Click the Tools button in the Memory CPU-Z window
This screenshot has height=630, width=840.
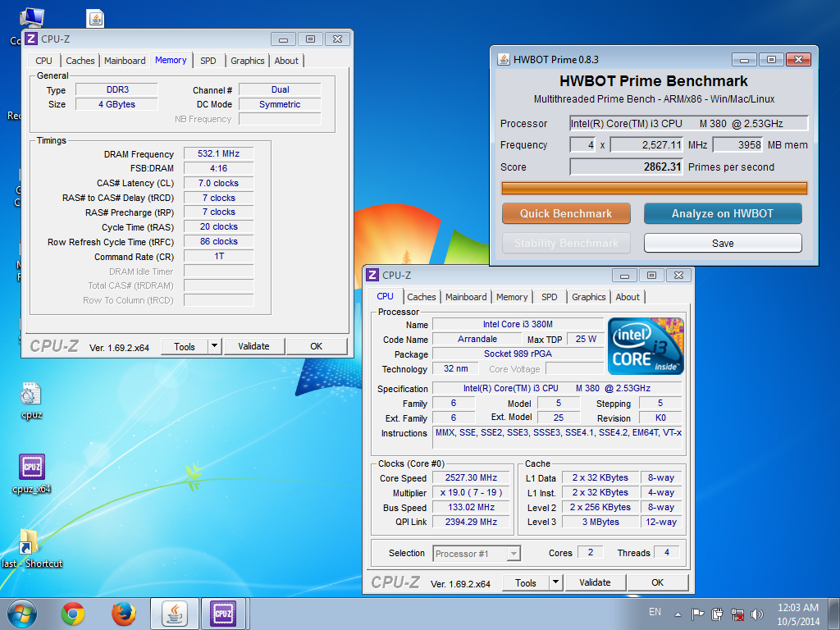point(185,347)
